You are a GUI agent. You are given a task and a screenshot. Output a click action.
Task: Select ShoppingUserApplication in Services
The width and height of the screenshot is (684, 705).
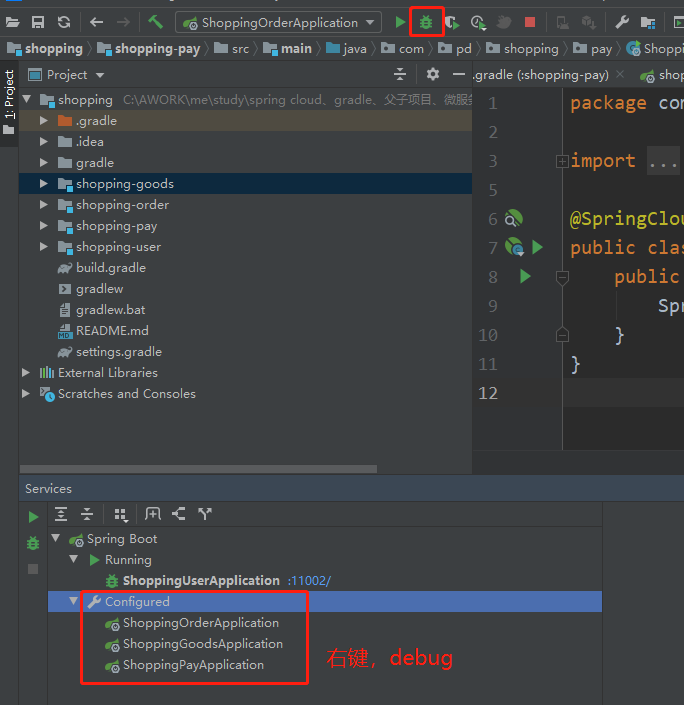pos(201,580)
